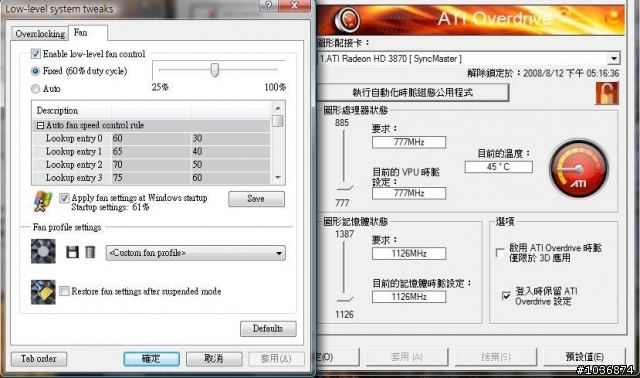Screen dimensions: 640x378
Task: Click the 取消 cancel button
Action: 214,359
